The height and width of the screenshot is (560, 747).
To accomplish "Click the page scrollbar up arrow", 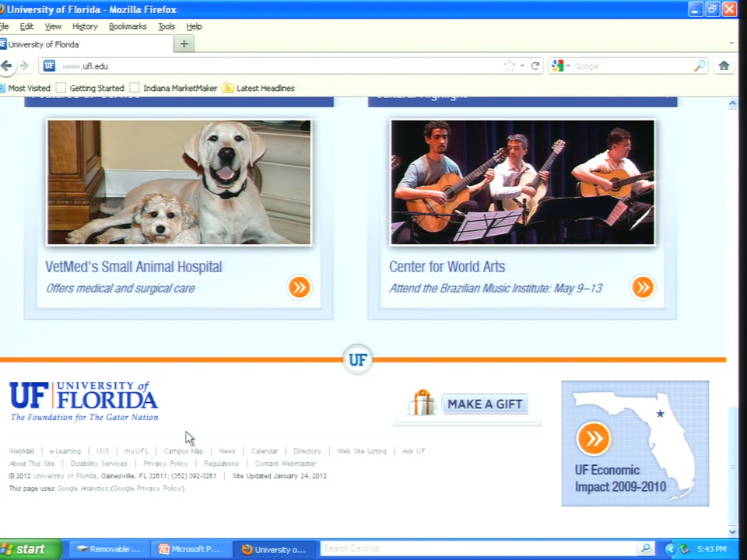I will pyautogui.click(x=732, y=103).
